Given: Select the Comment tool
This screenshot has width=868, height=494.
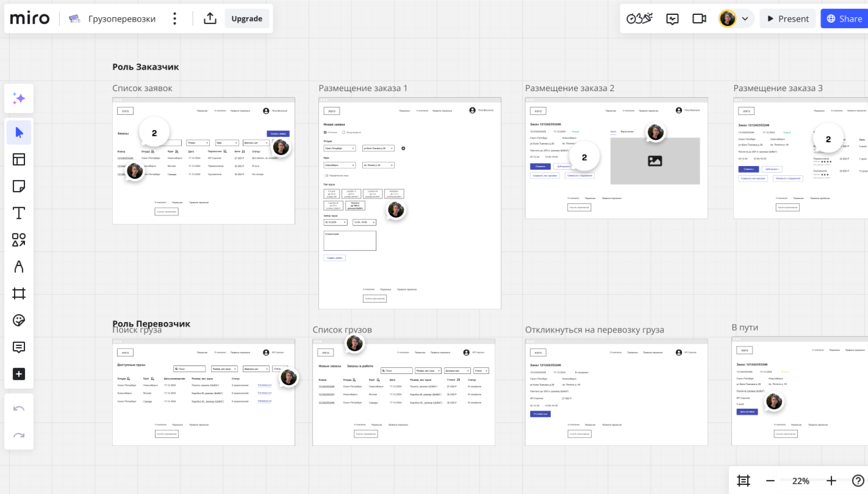Looking at the screenshot, I should (x=19, y=347).
